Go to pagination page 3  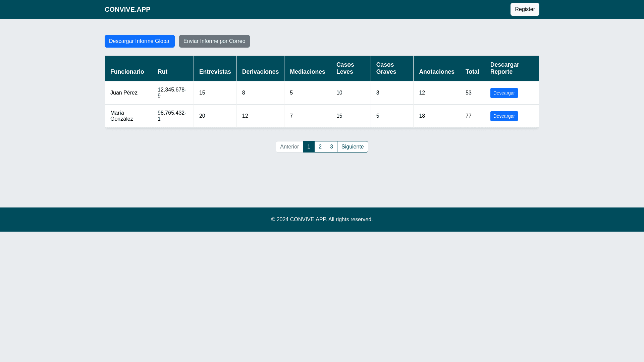point(331,147)
